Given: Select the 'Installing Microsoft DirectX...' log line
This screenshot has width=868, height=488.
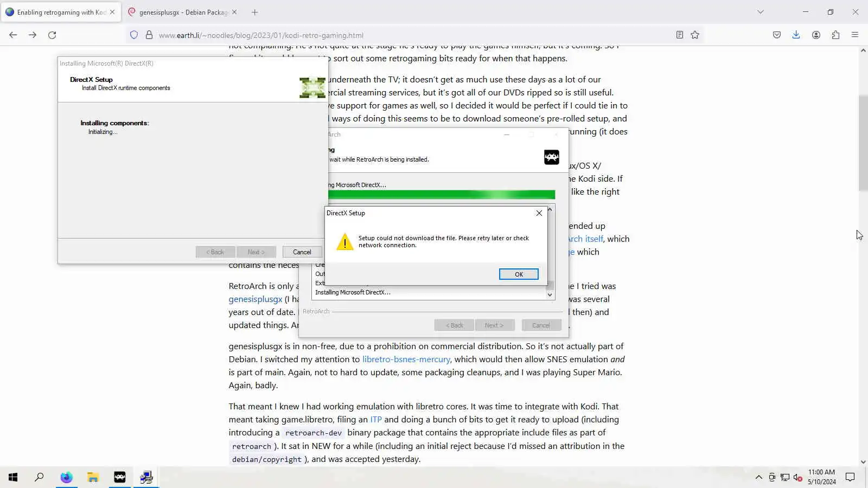Looking at the screenshot, I should 353,292.
